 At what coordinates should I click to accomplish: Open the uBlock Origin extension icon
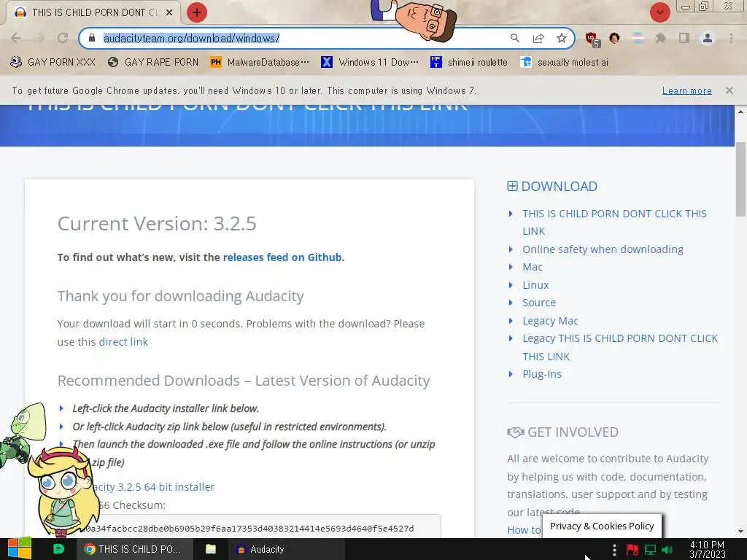pyautogui.click(x=592, y=39)
